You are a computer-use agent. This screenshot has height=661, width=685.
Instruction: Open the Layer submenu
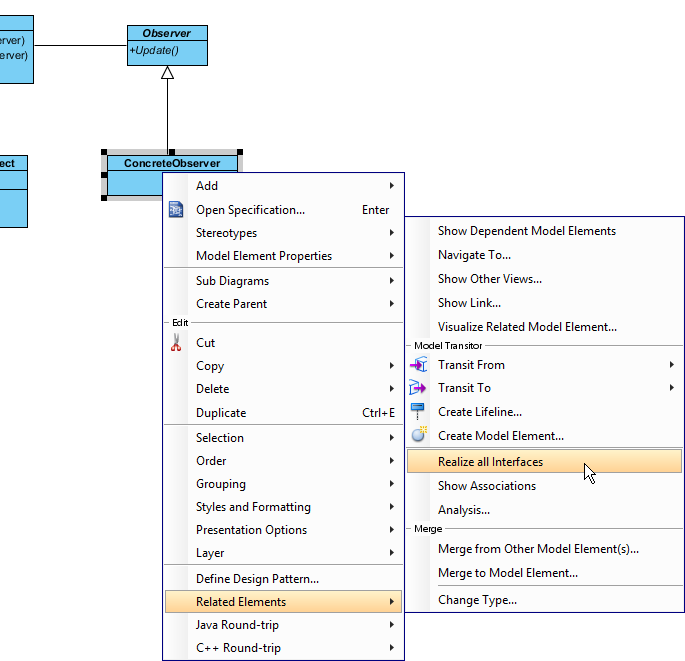(x=283, y=553)
